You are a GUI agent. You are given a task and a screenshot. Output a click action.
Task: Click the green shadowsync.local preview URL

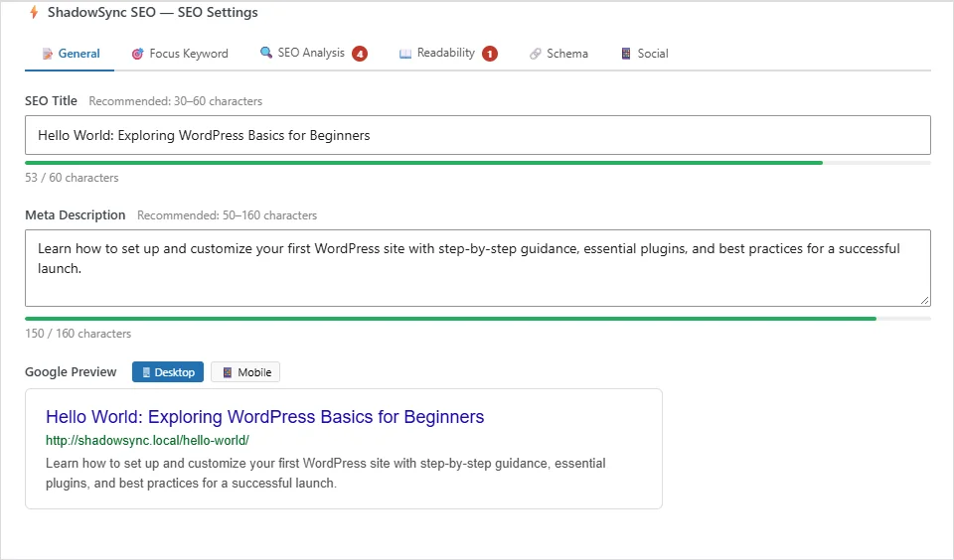147,440
